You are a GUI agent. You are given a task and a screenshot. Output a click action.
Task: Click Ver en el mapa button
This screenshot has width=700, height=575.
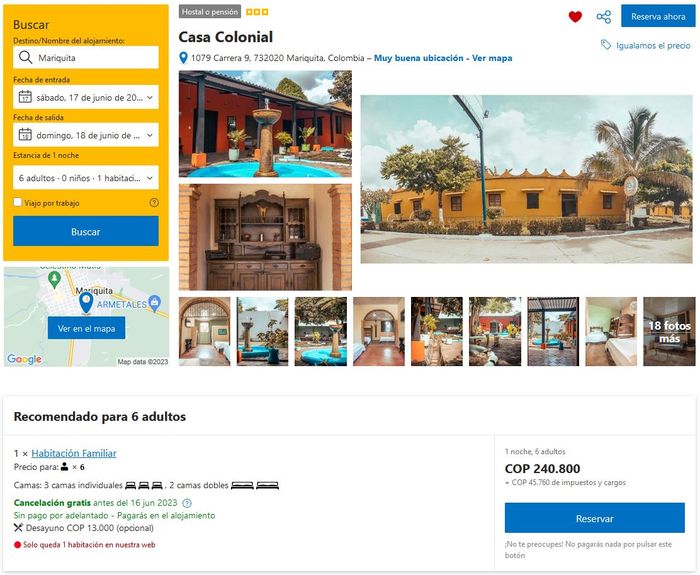86,328
